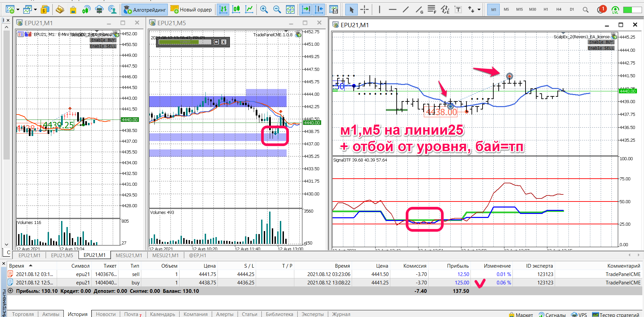The width and height of the screenshot is (644, 317).
Task: Toggle chart shift
Action: (x=319, y=10)
